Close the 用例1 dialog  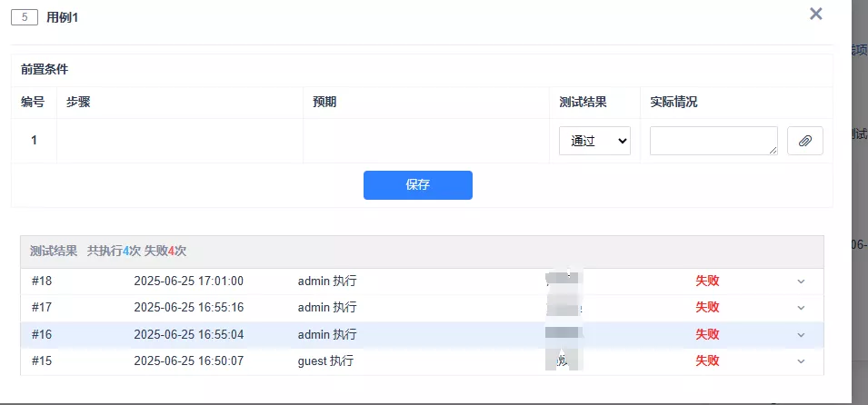click(x=815, y=14)
